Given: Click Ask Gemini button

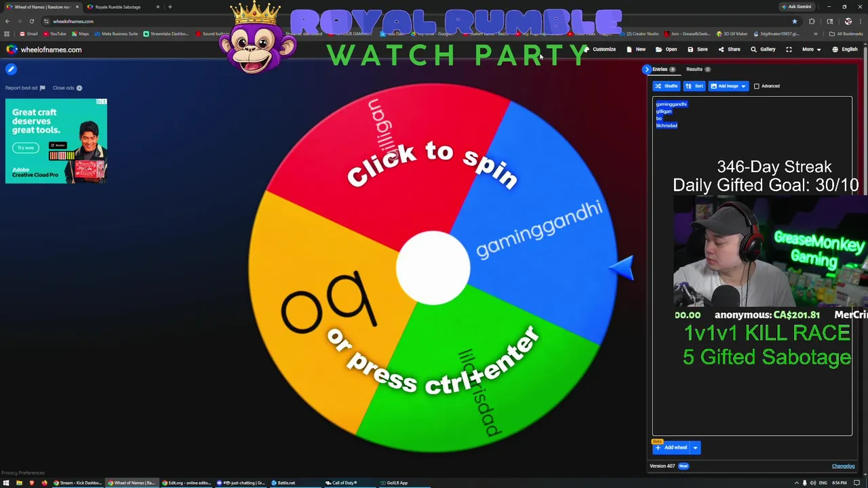Looking at the screenshot, I should 797,7.
